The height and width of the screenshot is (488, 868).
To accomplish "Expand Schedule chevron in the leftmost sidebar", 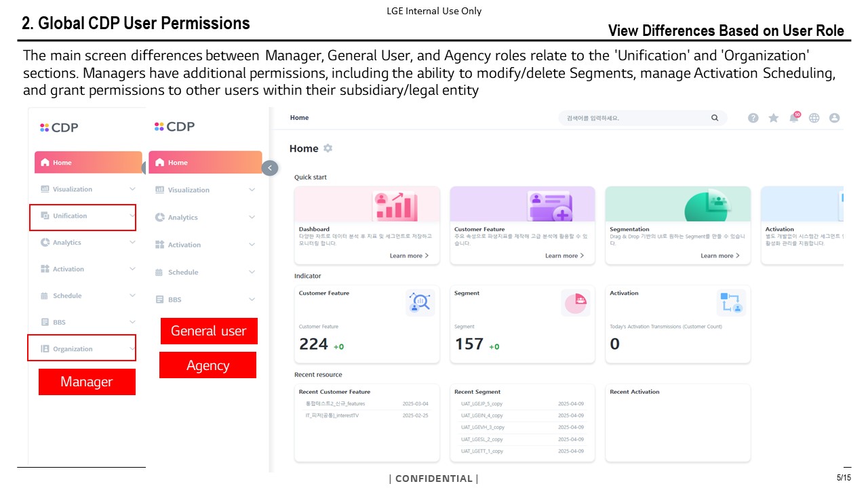I will (132, 296).
